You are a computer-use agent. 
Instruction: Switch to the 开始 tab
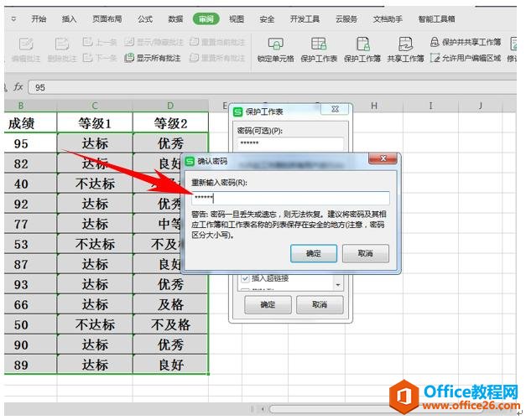coord(39,19)
